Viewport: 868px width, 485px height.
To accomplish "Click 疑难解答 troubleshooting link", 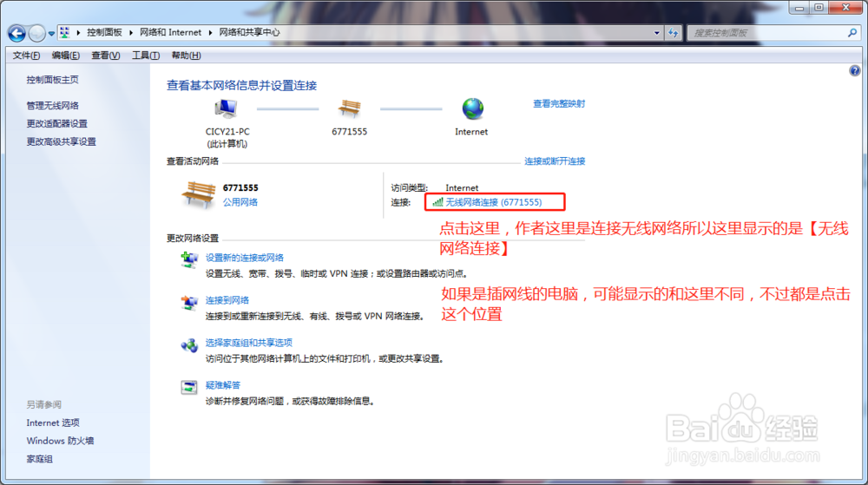I will coord(223,385).
